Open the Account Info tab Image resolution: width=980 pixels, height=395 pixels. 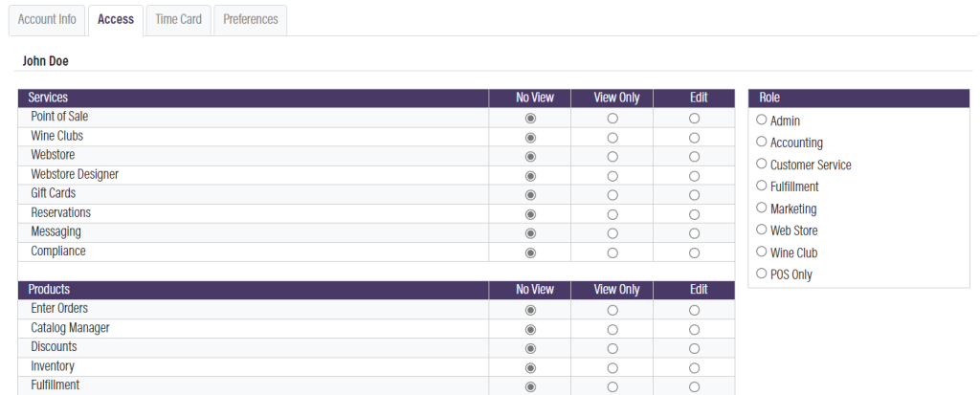tap(47, 19)
